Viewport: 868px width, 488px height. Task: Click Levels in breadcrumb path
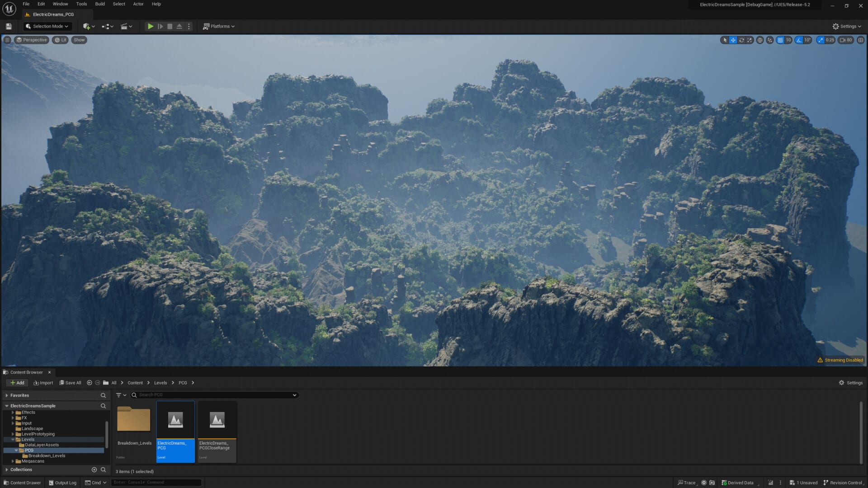[160, 383]
